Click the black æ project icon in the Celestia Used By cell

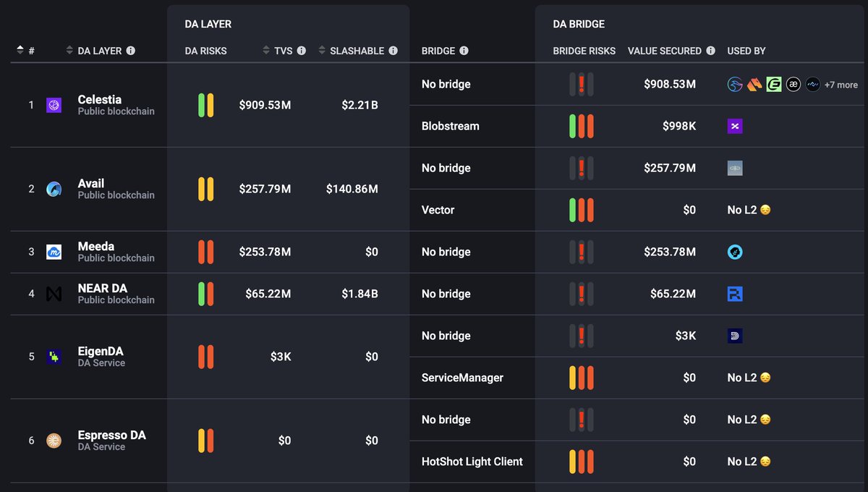[x=793, y=85]
